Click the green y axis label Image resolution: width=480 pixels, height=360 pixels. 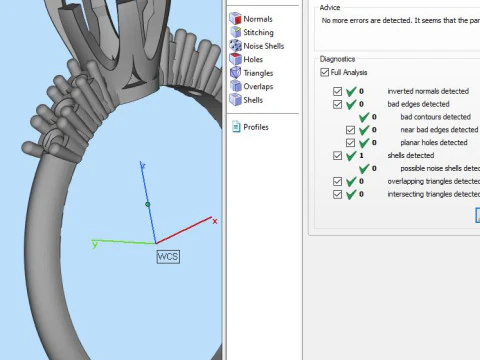pyautogui.click(x=95, y=245)
